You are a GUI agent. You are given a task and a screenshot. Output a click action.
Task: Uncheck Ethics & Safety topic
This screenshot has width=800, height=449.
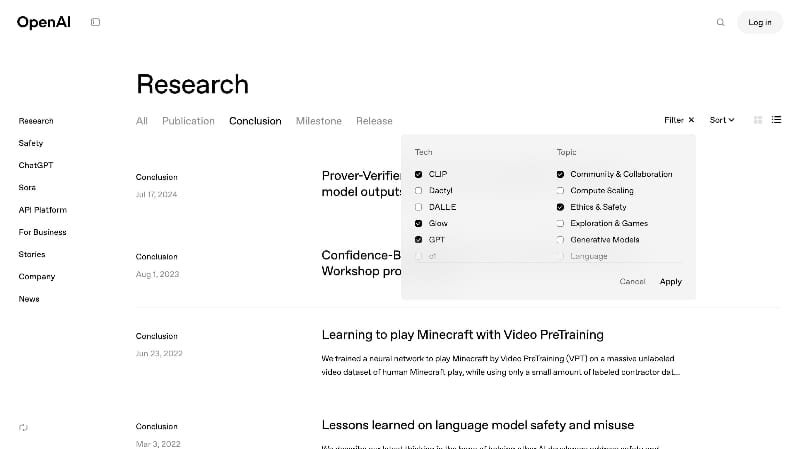pos(560,207)
